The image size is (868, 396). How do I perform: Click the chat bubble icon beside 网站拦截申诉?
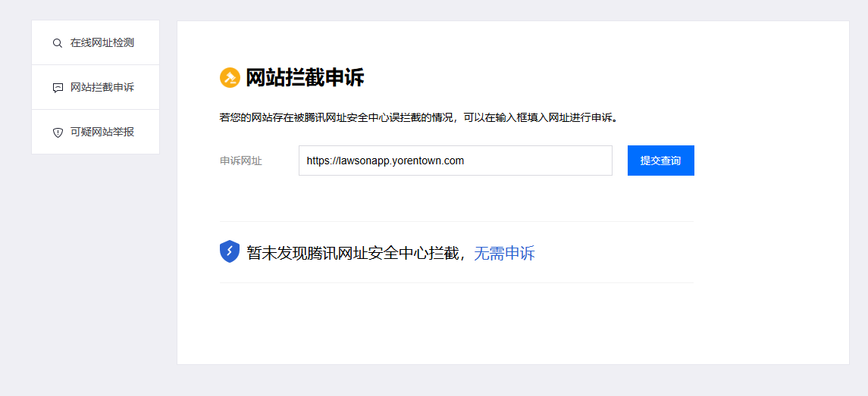tap(58, 88)
